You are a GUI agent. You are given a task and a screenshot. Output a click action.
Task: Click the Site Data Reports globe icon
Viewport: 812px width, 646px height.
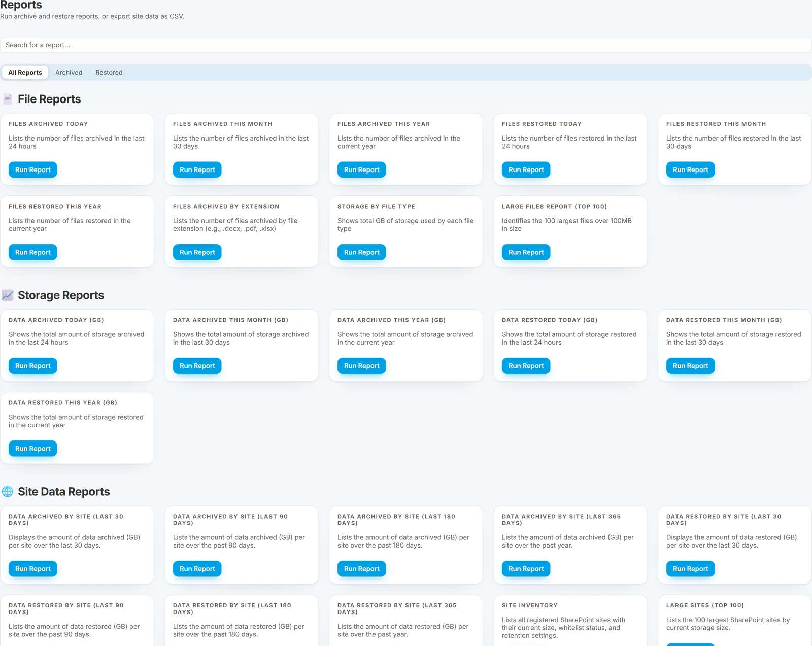pyautogui.click(x=8, y=491)
